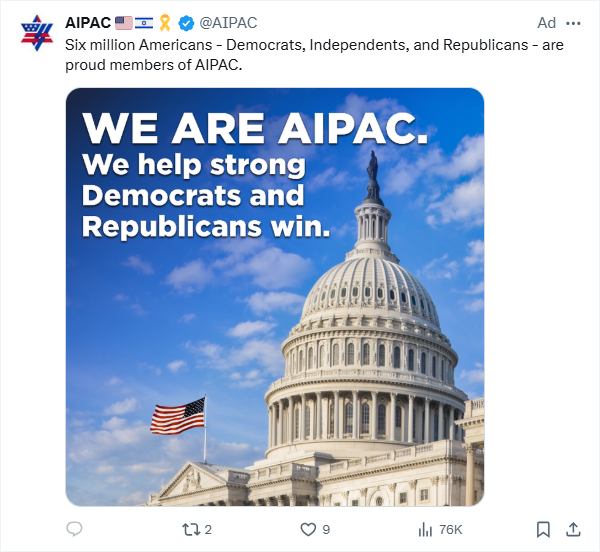600x552 pixels.
Task: Click the share upload icon
Action: 573,529
